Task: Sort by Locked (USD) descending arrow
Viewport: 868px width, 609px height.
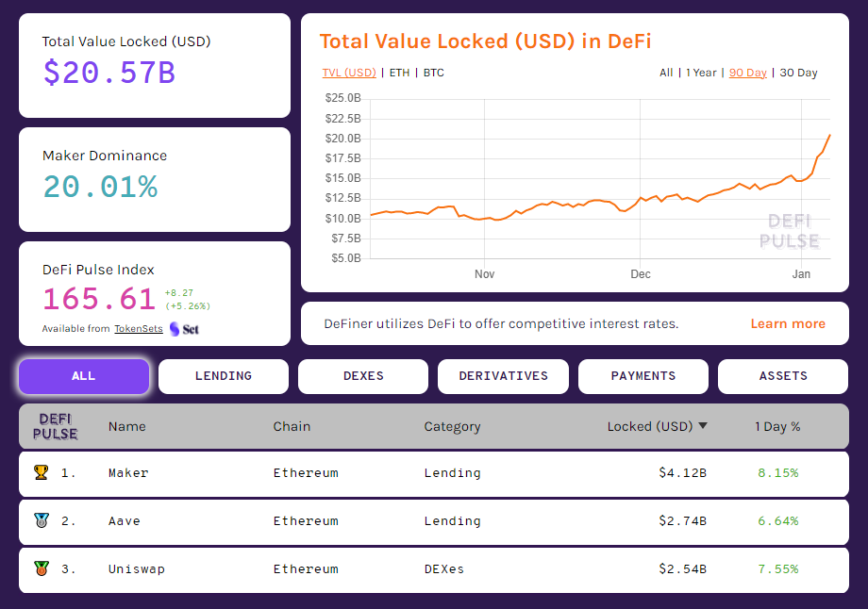Action: tap(703, 425)
